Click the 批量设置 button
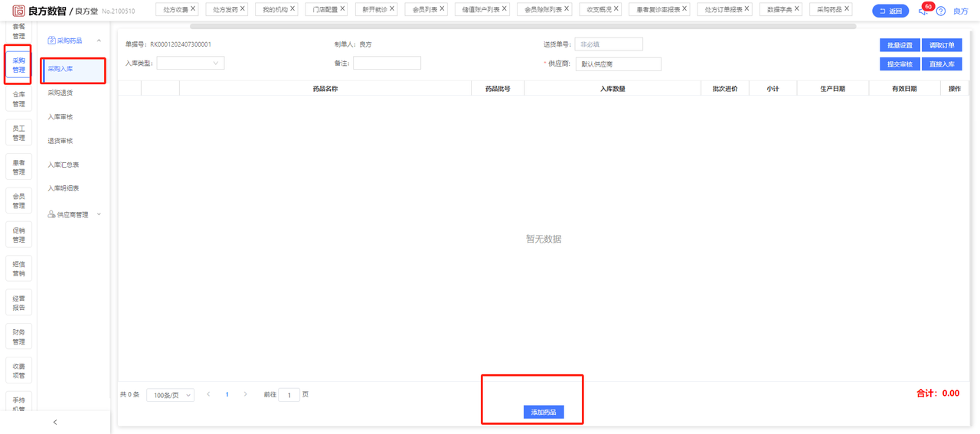This screenshot has height=434, width=980. click(x=900, y=45)
